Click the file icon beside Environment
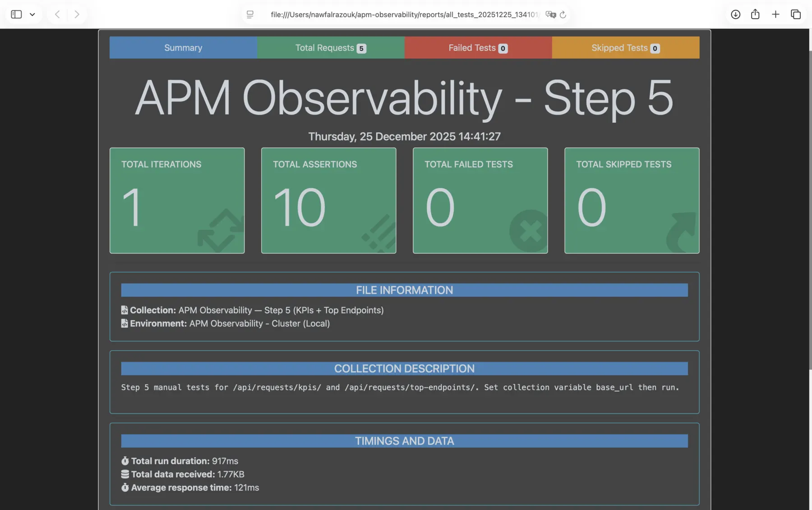 [x=125, y=324]
